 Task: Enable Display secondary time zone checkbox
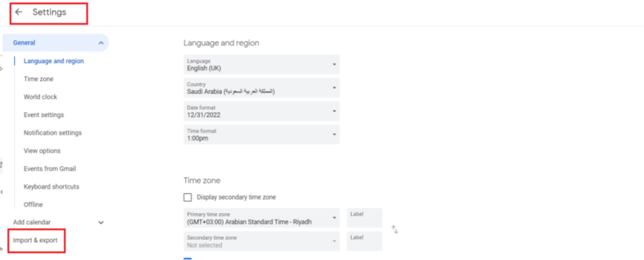point(188,197)
